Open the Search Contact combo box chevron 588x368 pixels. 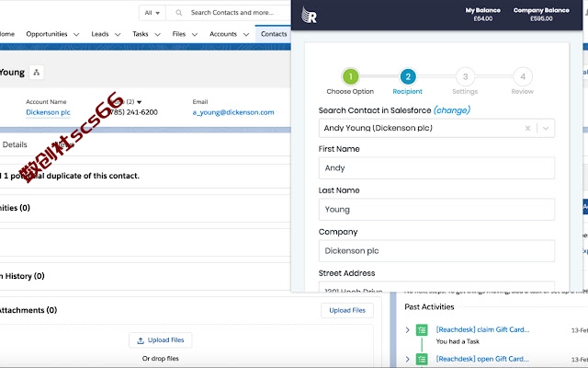click(546, 128)
